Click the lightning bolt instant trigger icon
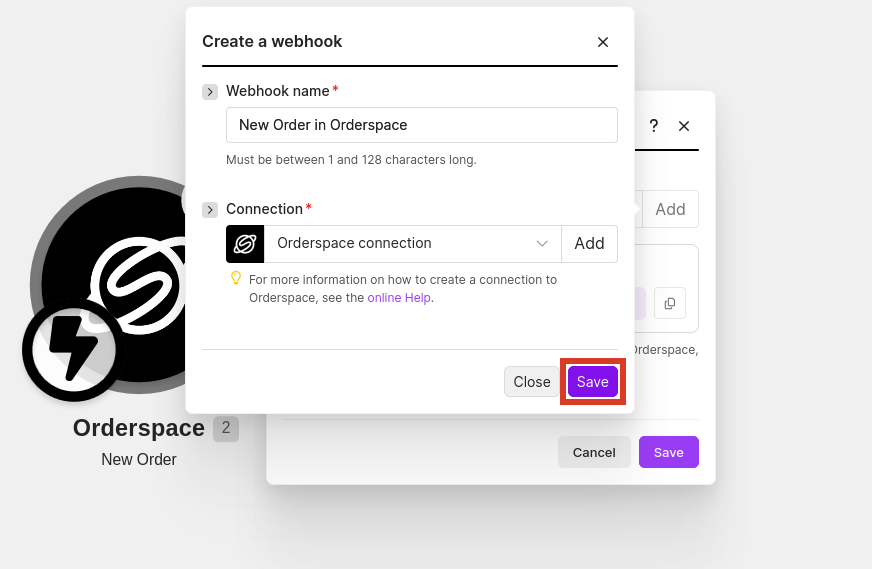Image resolution: width=872 pixels, height=569 pixels. click(73, 350)
